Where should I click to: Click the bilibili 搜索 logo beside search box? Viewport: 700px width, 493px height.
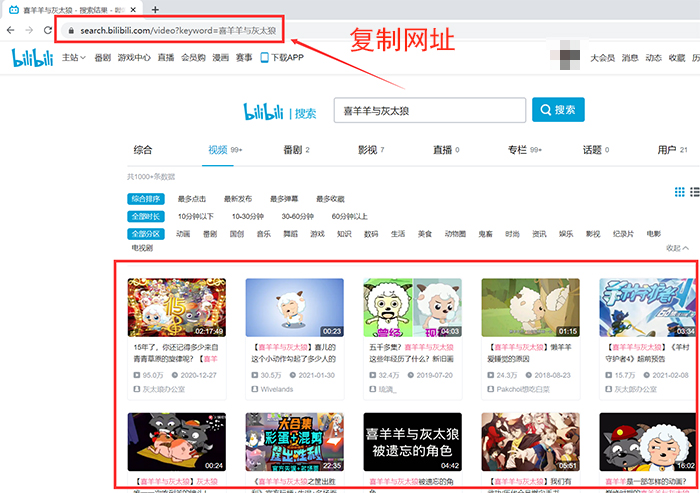pyautogui.click(x=279, y=112)
